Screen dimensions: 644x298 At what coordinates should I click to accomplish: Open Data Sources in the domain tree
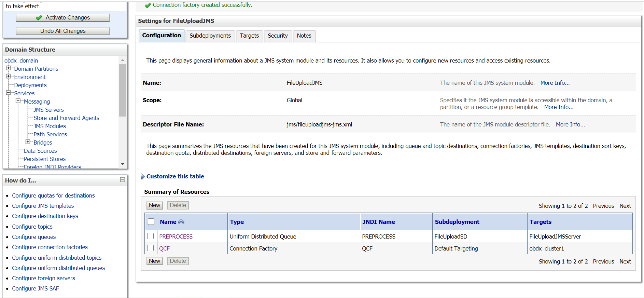tap(40, 151)
